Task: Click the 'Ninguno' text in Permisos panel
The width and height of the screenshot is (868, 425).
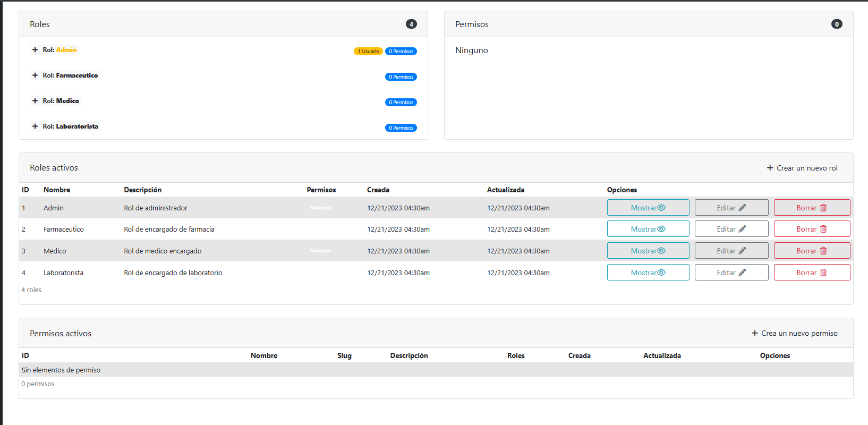Action: [x=472, y=50]
